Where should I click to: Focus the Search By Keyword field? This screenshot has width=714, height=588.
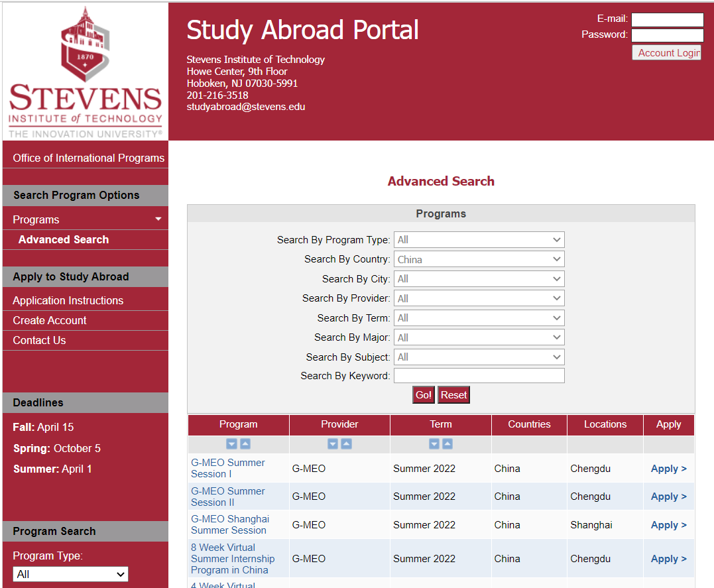pyautogui.click(x=479, y=376)
